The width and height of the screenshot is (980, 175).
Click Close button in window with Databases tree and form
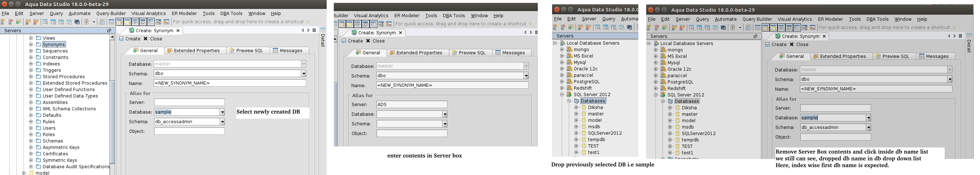(799, 45)
